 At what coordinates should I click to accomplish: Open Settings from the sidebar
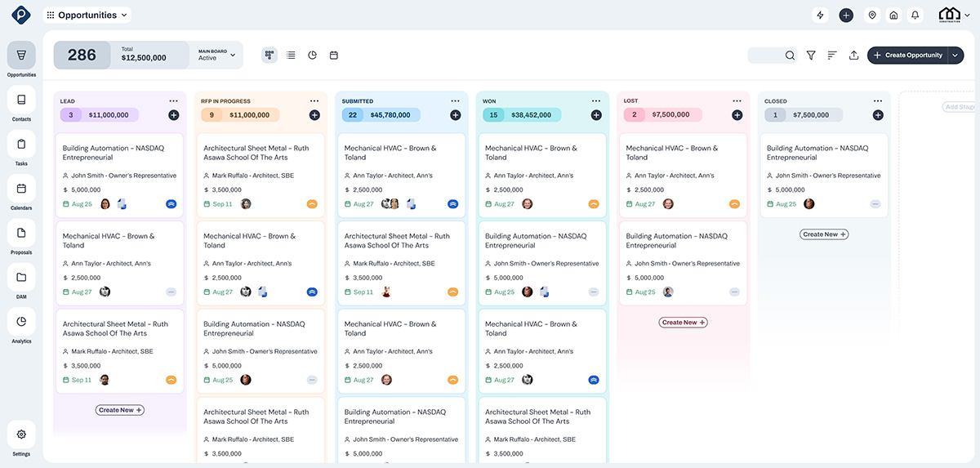click(x=21, y=435)
